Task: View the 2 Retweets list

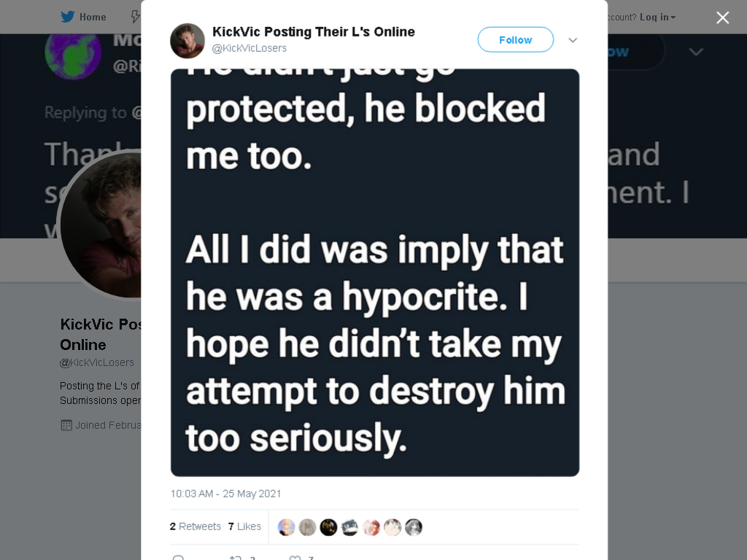Action: (196, 526)
